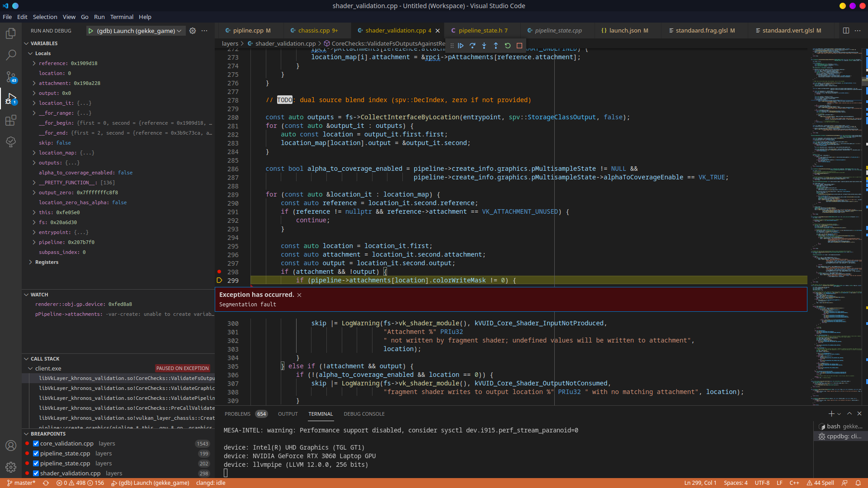Open the (gdb) Launch (gekke_game) configuration dropdown
The image size is (868, 488).
point(179,31)
